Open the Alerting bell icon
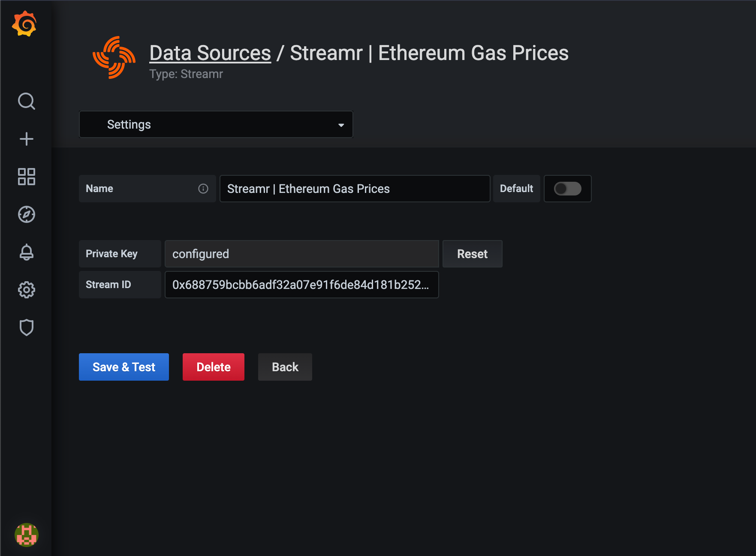Image resolution: width=756 pixels, height=556 pixels. [27, 252]
